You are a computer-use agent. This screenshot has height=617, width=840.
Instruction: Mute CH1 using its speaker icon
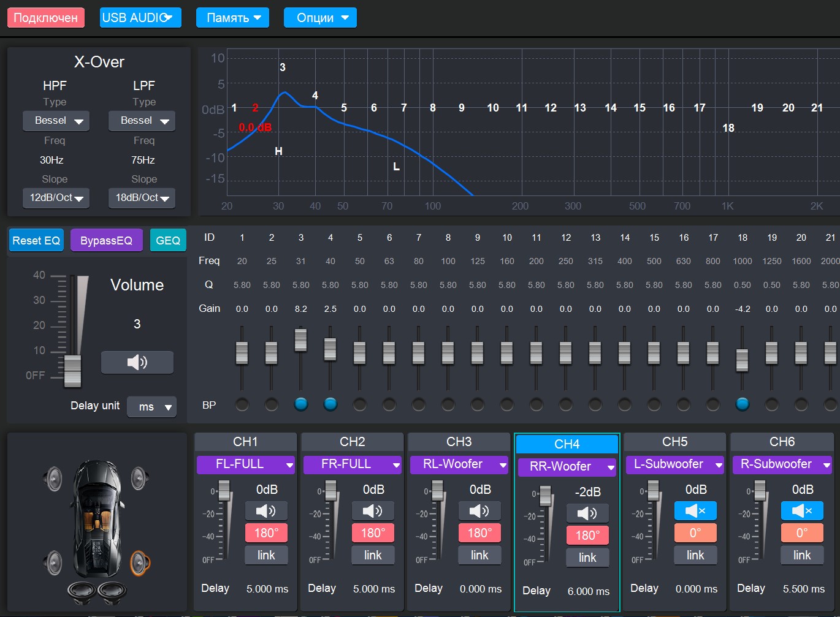click(266, 511)
